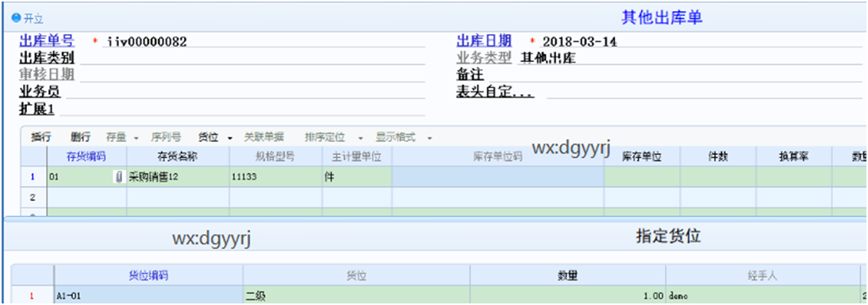Viewport: 868px width, 305px height.
Task: Click the 库存单位 column header
Action: point(642,156)
